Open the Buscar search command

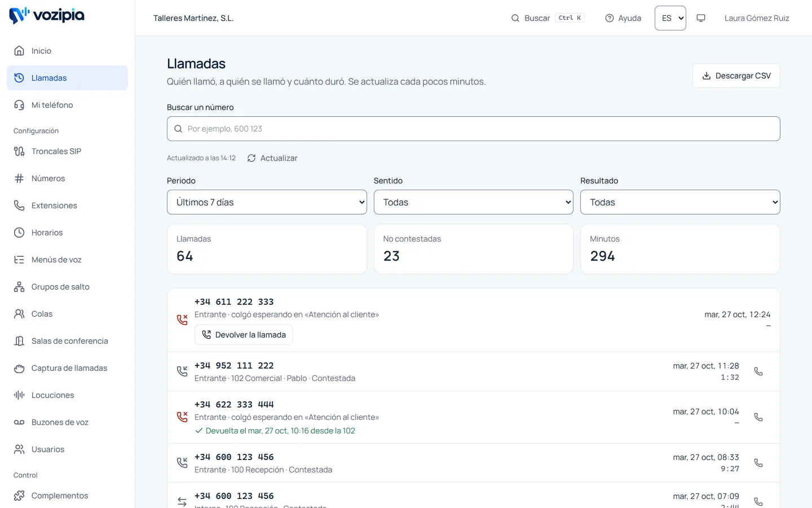click(548, 18)
